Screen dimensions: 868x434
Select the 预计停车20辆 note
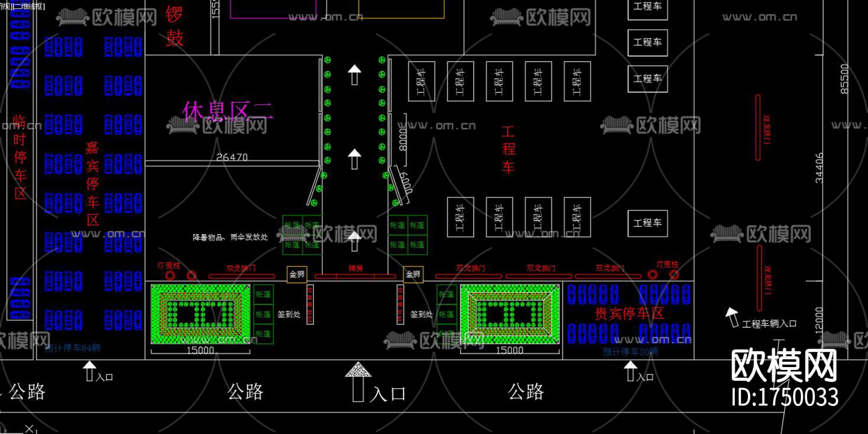point(630,352)
